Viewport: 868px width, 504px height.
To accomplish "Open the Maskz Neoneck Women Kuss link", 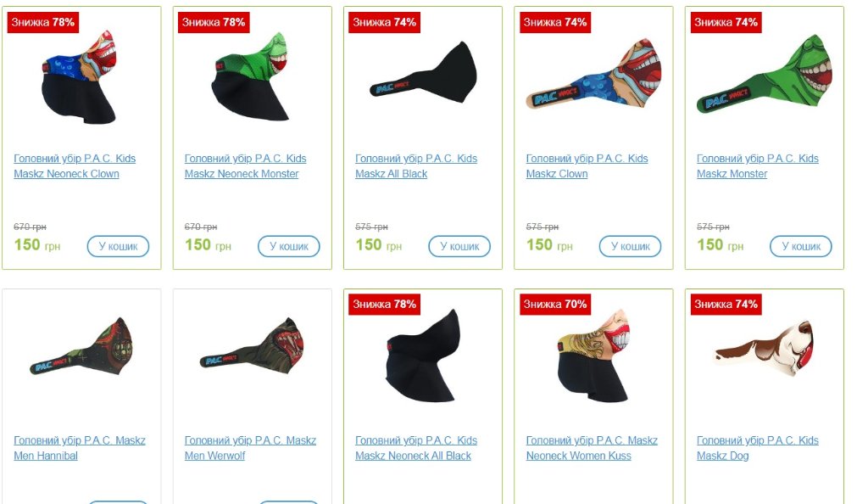I will [x=592, y=448].
